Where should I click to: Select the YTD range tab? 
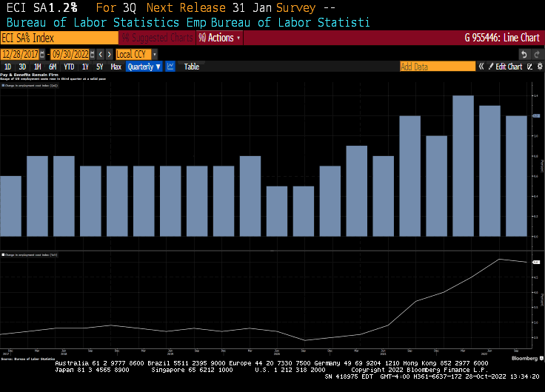click(68, 67)
